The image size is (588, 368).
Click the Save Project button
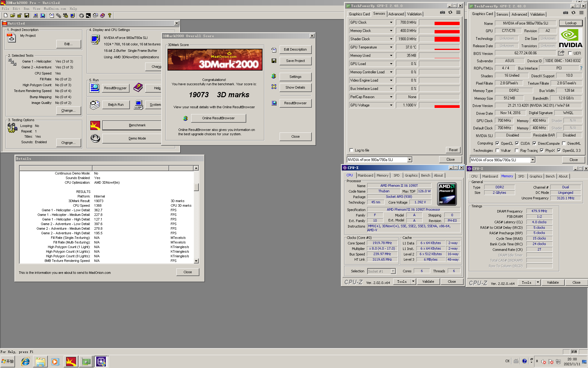click(295, 61)
